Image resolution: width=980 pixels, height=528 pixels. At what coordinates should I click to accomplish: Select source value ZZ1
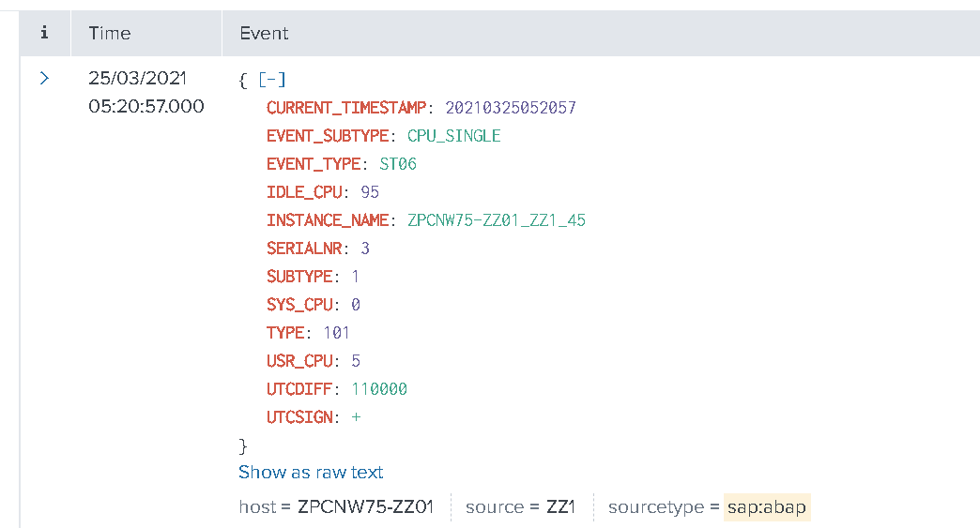[x=560, y=507]
